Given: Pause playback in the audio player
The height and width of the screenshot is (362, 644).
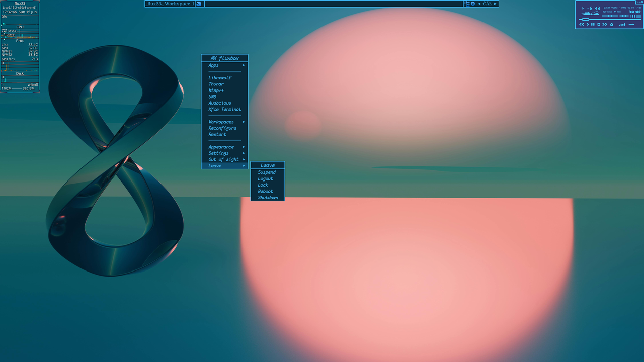Looking at the screenshot, I should pos(593,24).
